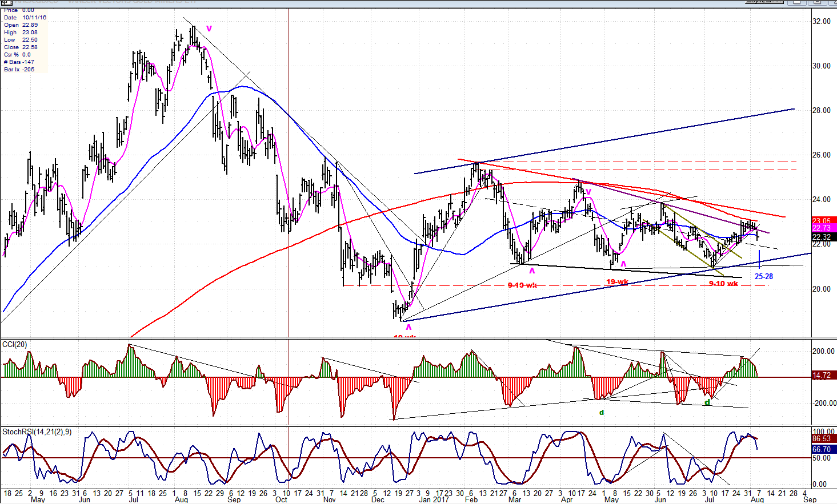Viewport: 837px width, 504px height.
Task: Click the Jan 2017 date axis label
Action: pyautogui.click(x=434, y=499)
